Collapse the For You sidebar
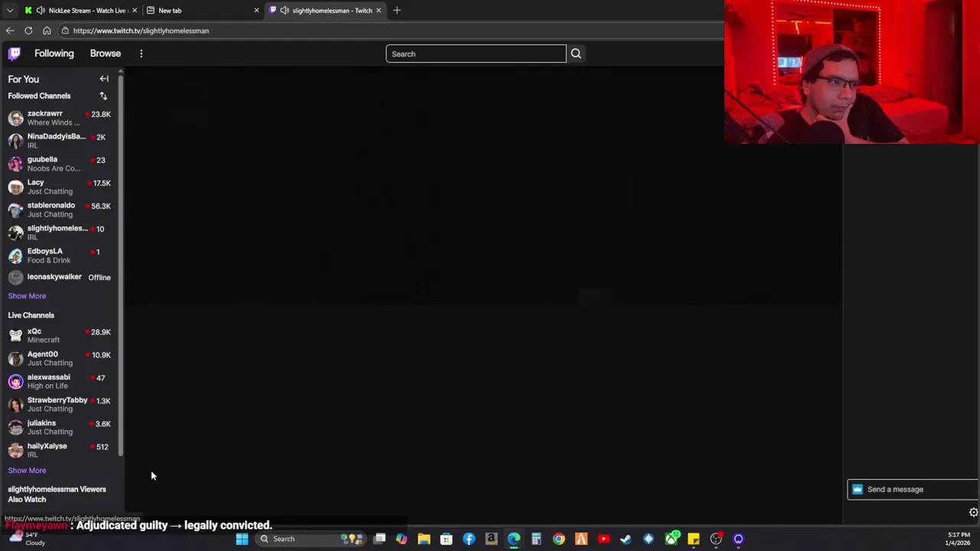Image resolution: width=980 pixels, height=551 pixels. pos(104,79)
